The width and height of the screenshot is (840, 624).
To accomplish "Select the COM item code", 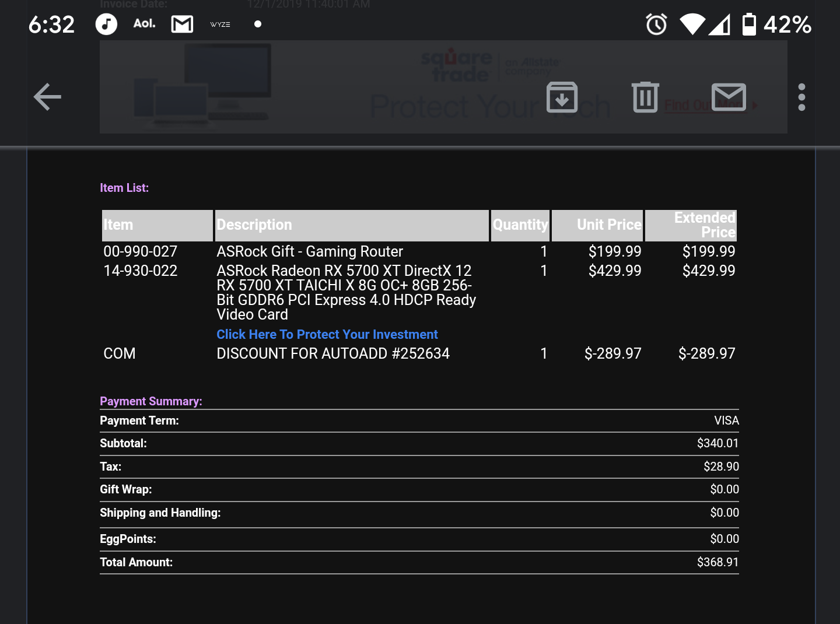I will click(120, 353).
